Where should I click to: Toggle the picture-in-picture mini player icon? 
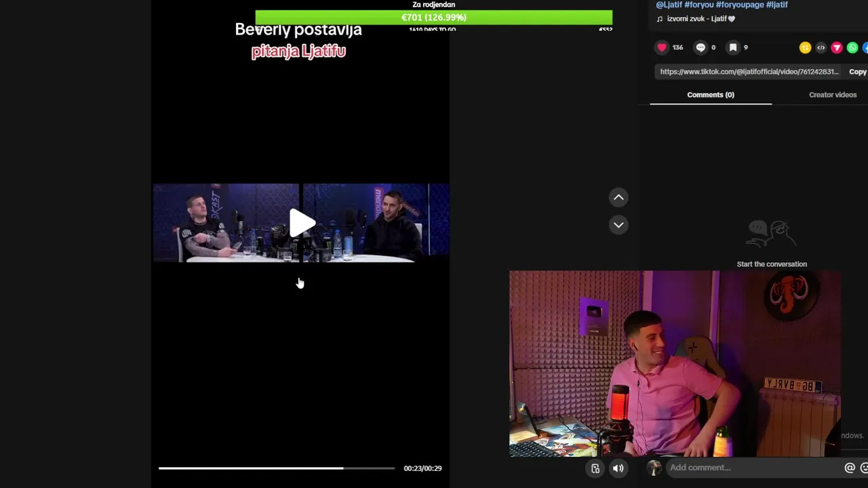pyautogui.click(x=595, y=468)
